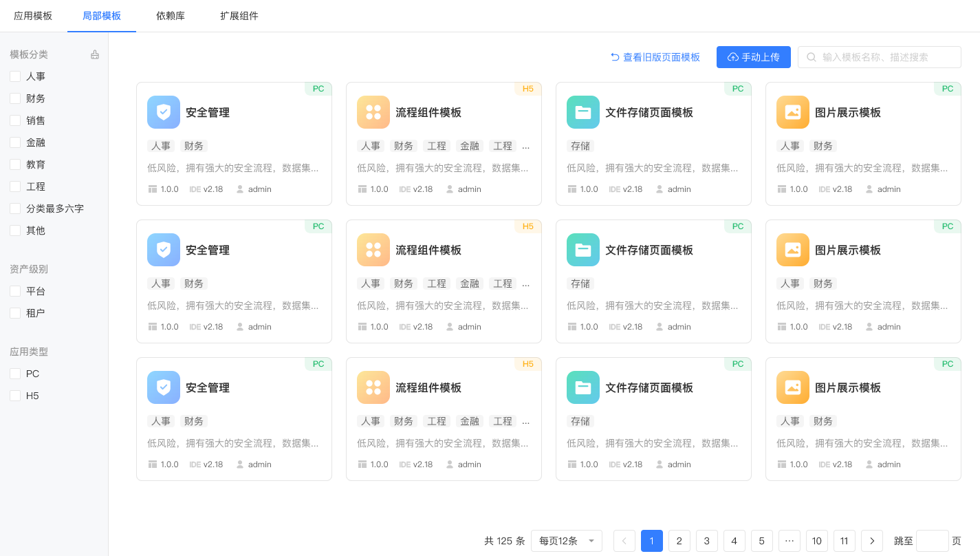Click the 流程组件模板 four-dot icon in the top row
Image resolution: width=980 pixels, height=556 pixels.
tap(373, 112)
